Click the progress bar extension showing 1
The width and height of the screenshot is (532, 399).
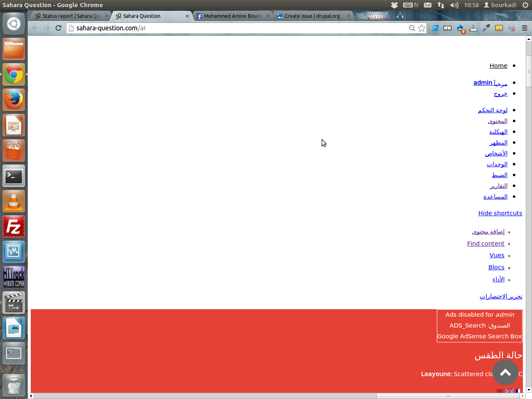coord(473,28)
